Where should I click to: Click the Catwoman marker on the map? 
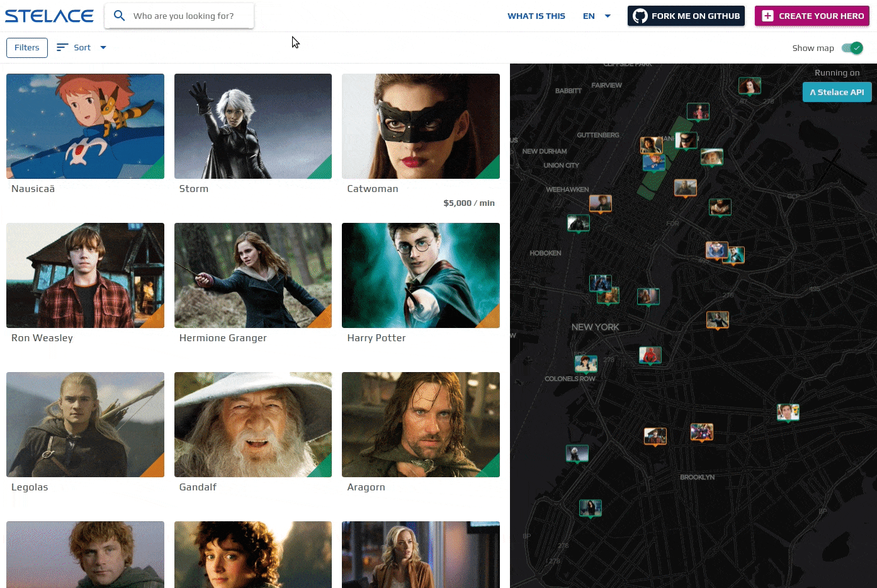coord(686,140)
